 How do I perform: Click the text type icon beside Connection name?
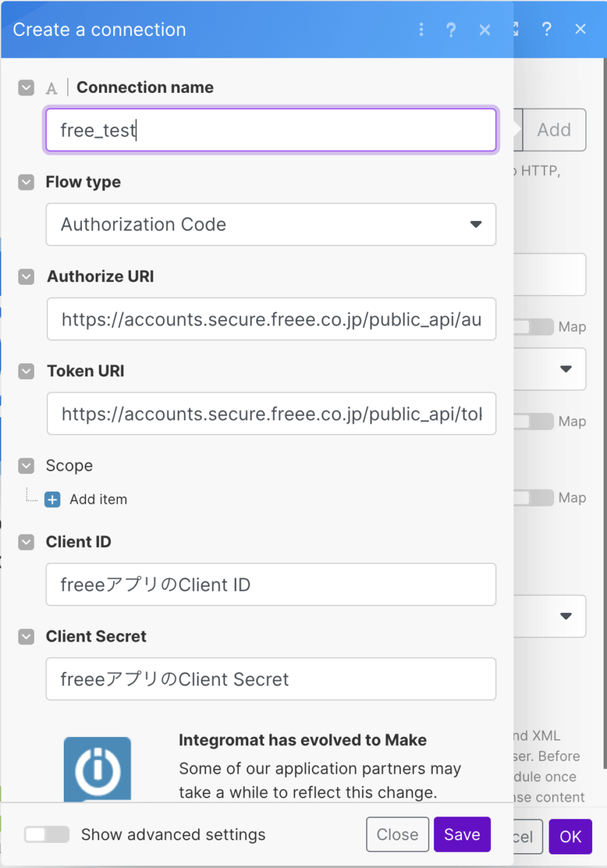tap(52, 88)
